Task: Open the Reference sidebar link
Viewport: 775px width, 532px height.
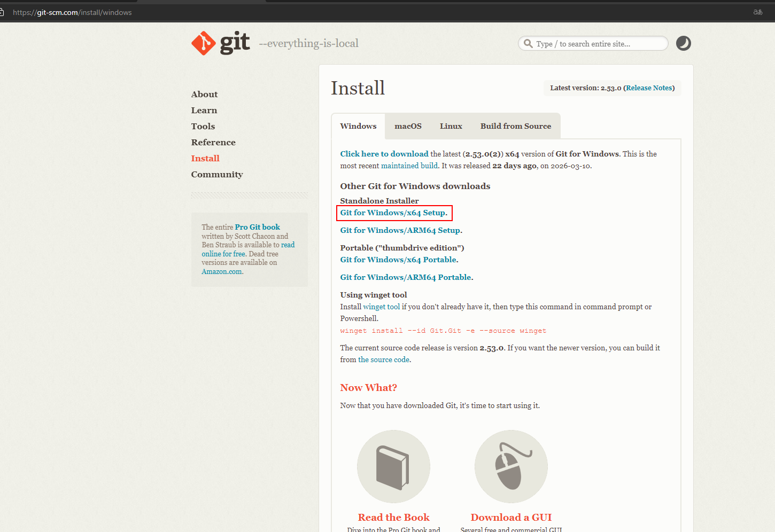Action: [213, 143]
